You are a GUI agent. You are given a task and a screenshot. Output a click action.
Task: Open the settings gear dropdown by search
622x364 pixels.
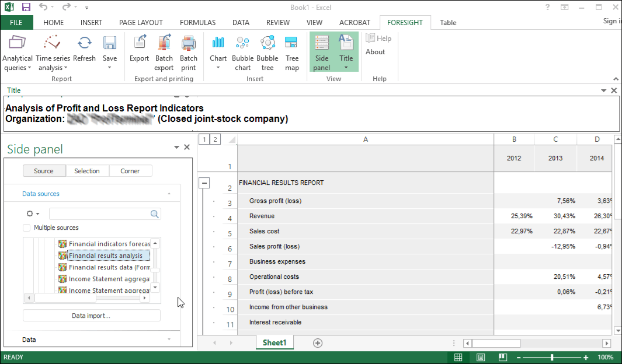tap(33, 214)
